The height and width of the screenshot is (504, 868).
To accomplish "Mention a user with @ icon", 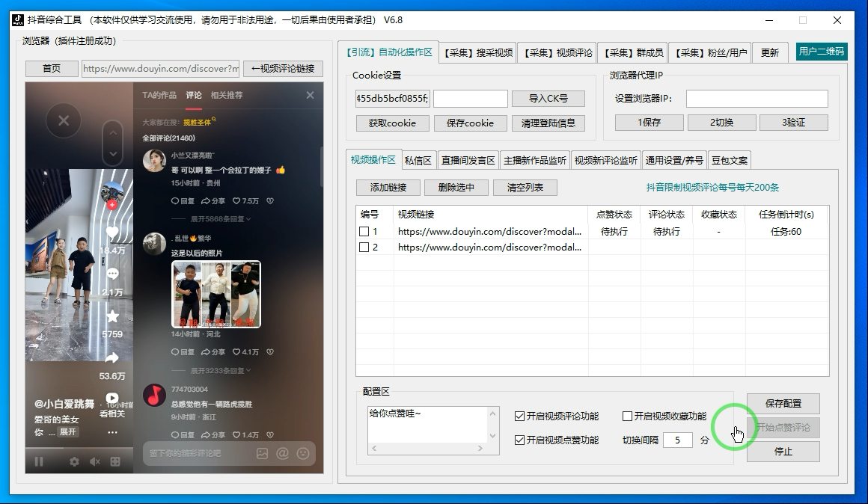I will coord(282,453).
